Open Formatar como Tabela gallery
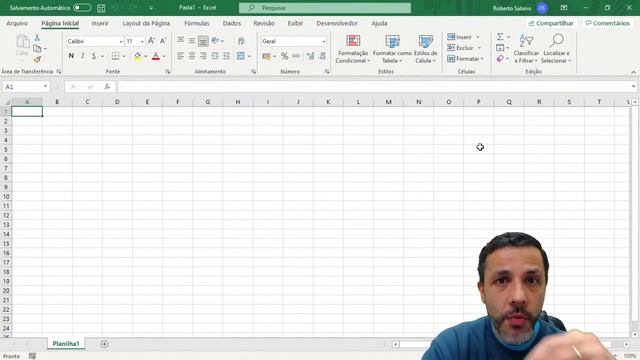 pos(392,49)
